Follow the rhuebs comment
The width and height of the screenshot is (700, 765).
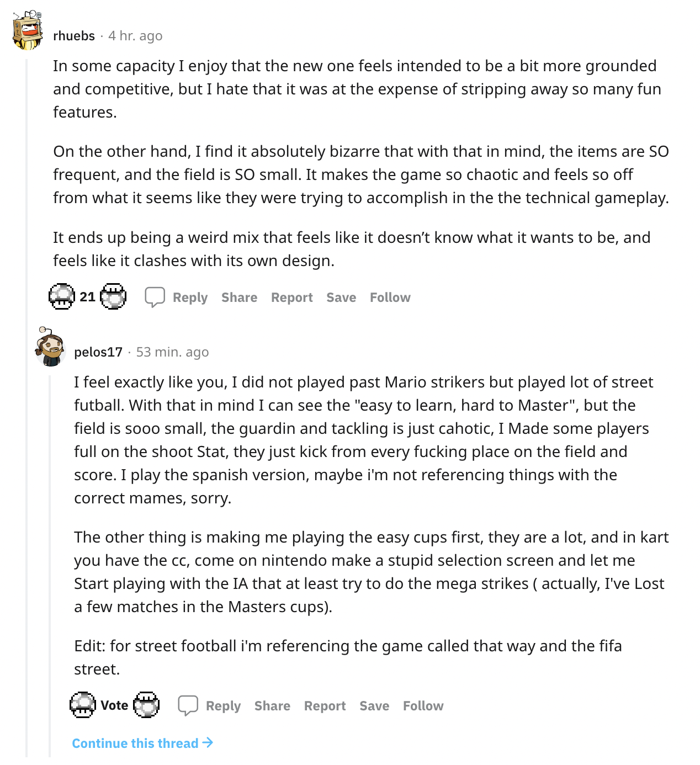click(390, 297)
